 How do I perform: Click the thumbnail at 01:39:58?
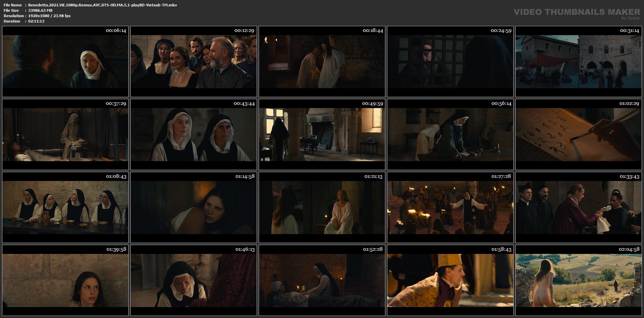tap(65, 280)
